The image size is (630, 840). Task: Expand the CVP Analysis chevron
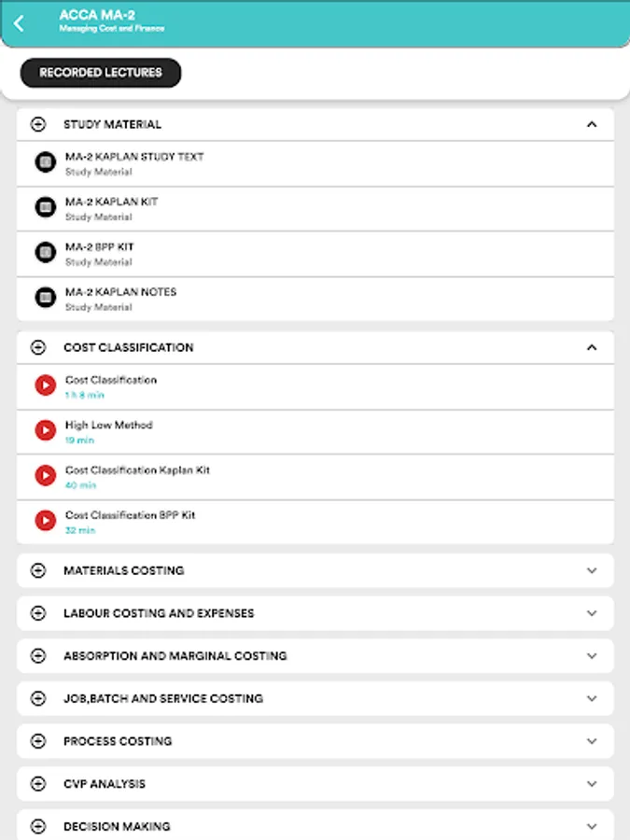(591, 784)
